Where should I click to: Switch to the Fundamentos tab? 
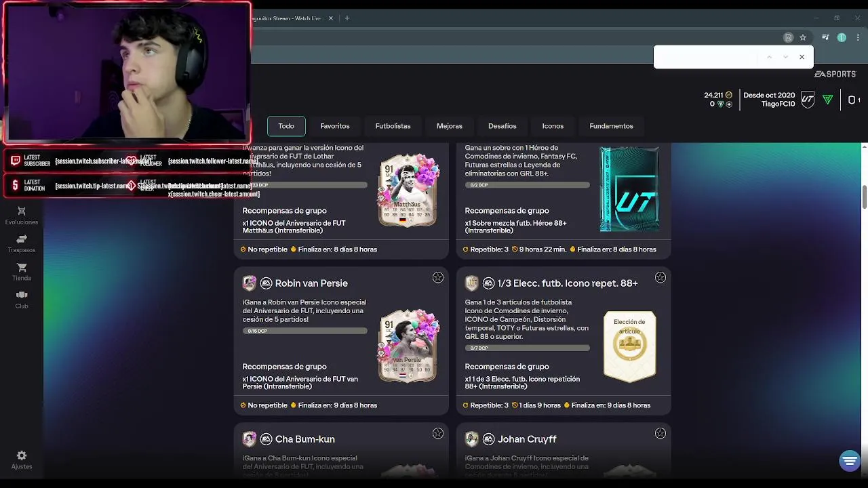[612, 126]
